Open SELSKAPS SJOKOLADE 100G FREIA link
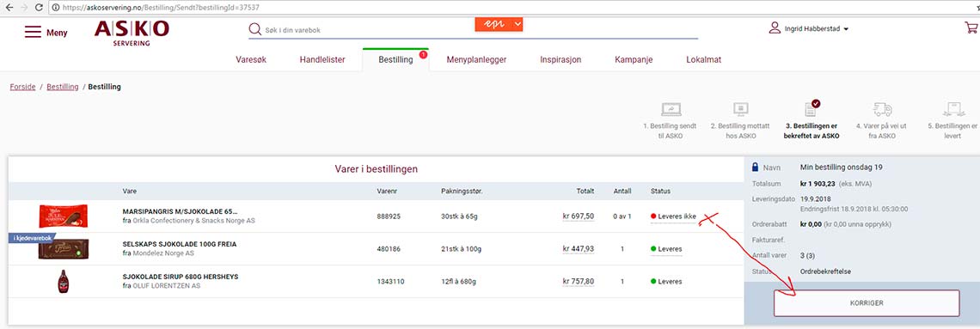Image resolution: width=980 pixels, height=329 pixels. tap(180, 244)
